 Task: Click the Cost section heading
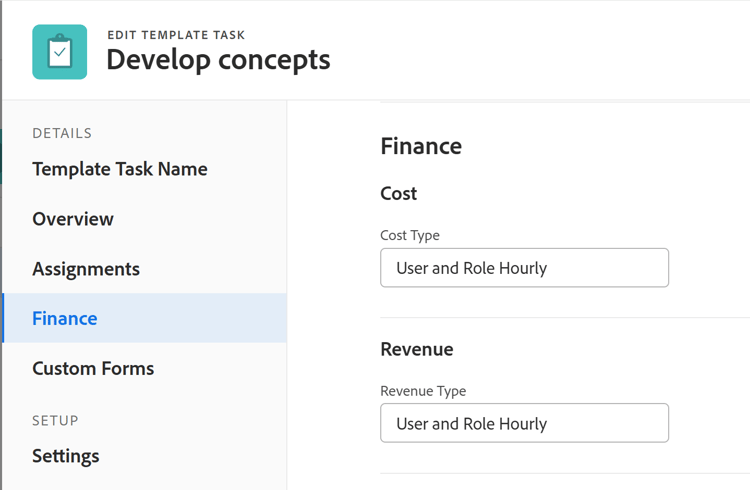click(x=399, y=193)
